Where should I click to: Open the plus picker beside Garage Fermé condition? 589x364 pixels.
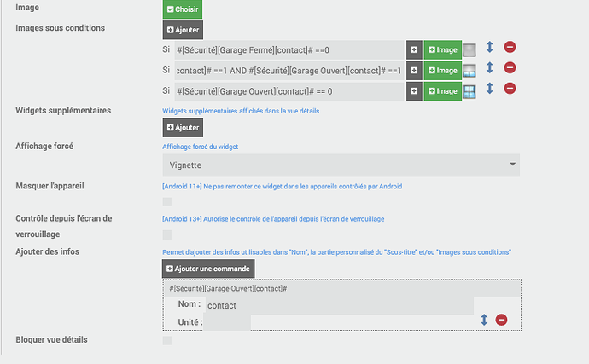coord(414,49)
